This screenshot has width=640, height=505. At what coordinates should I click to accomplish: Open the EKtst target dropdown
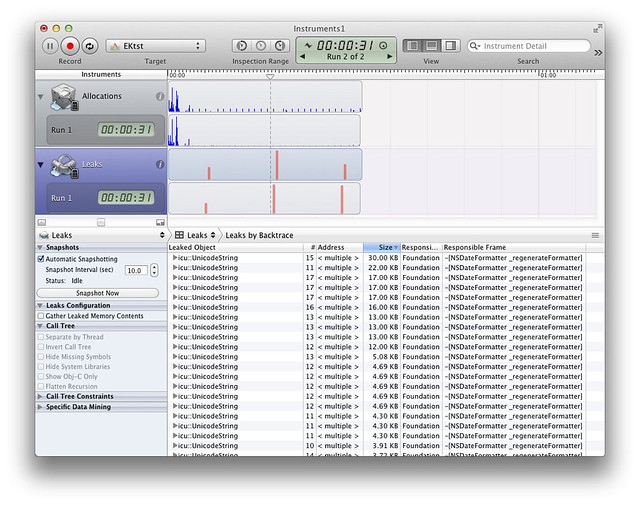point(156,46)
